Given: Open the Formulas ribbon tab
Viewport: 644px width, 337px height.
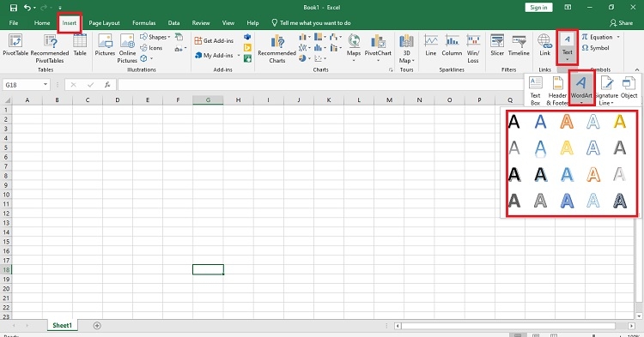Looking at the screenshot, I should (143, 23).
